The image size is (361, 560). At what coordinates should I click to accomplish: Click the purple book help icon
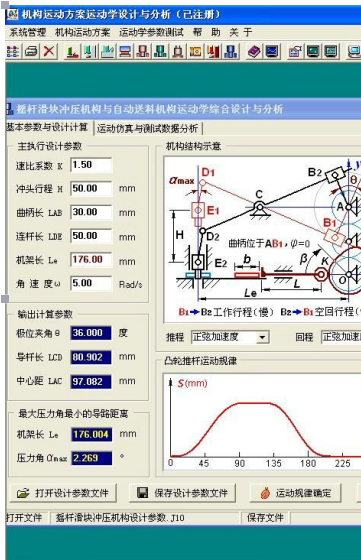point(254,52)
